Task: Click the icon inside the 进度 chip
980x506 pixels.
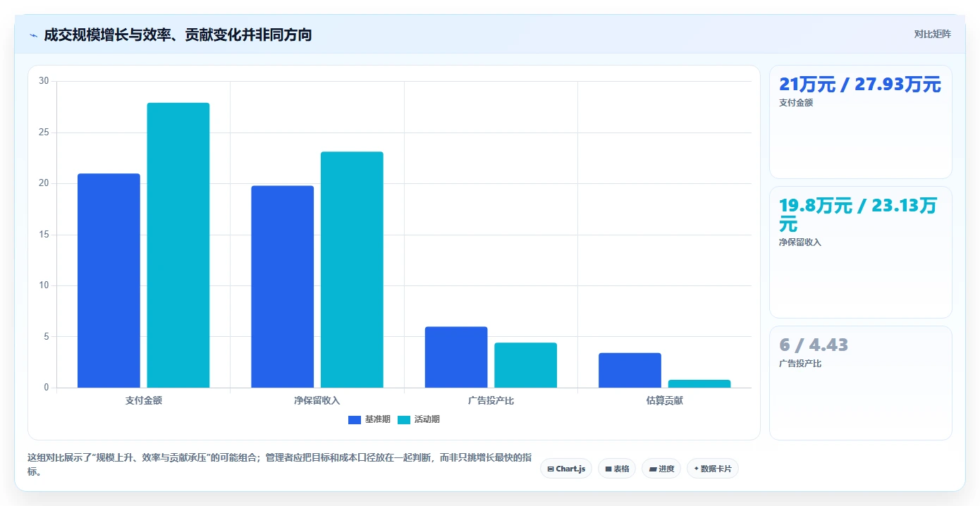Action: (653, 469)
